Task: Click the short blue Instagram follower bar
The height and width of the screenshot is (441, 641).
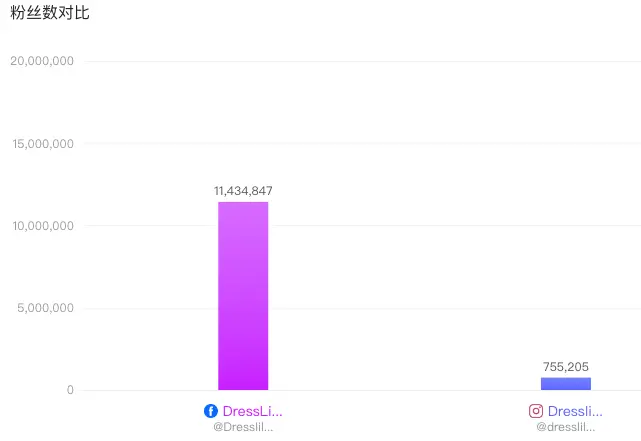Action: click(566, 384)
